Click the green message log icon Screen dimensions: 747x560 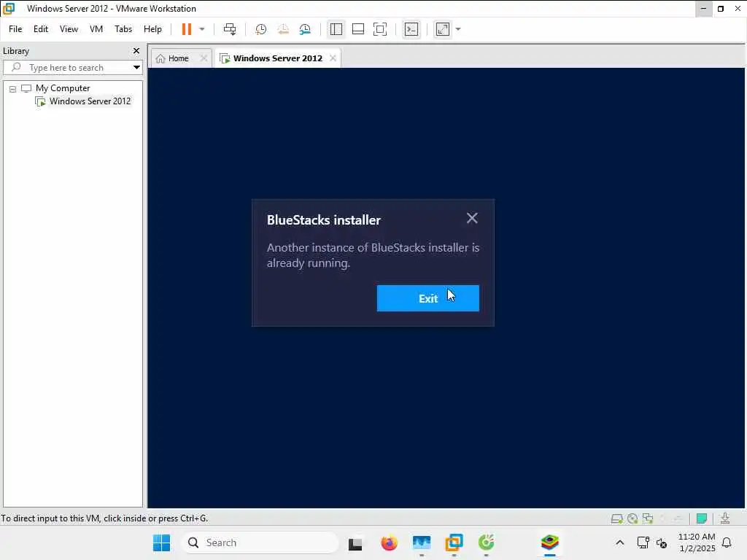[x=701, y=518]
